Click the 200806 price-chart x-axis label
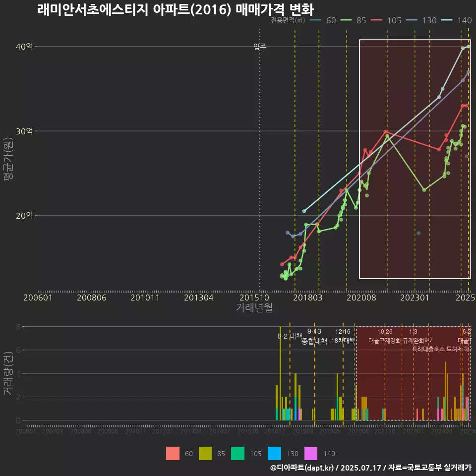476x476 pixels. 92,297
